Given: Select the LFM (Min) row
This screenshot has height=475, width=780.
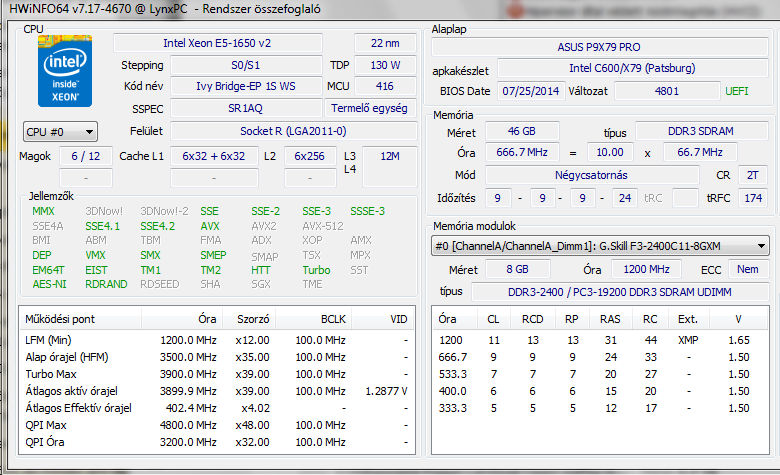Looking at the screenshot, I should (217, 340).
